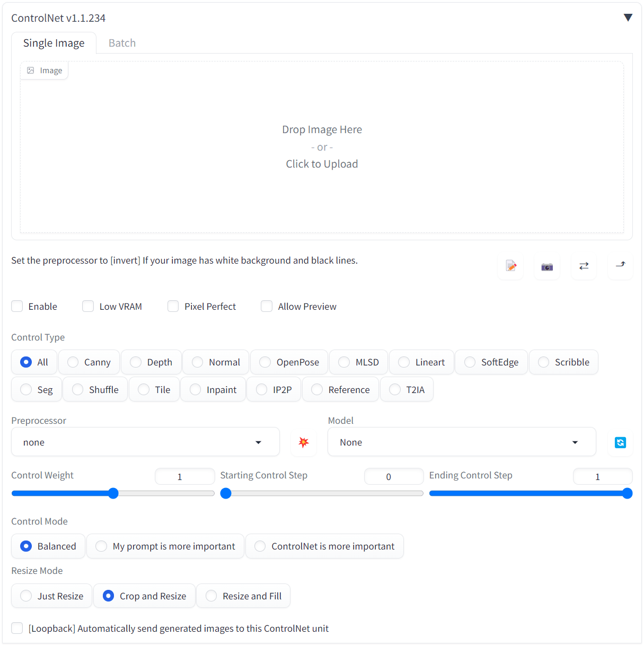Focus the Control Weight number field
This screenshot has height=645, width=644.
pos(184,476)
